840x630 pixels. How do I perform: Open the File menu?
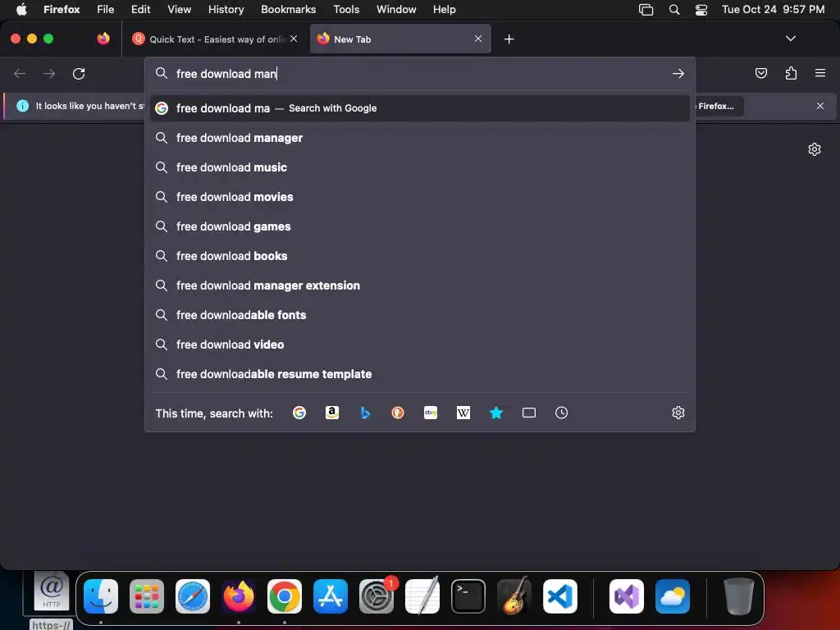click(105, 9)
